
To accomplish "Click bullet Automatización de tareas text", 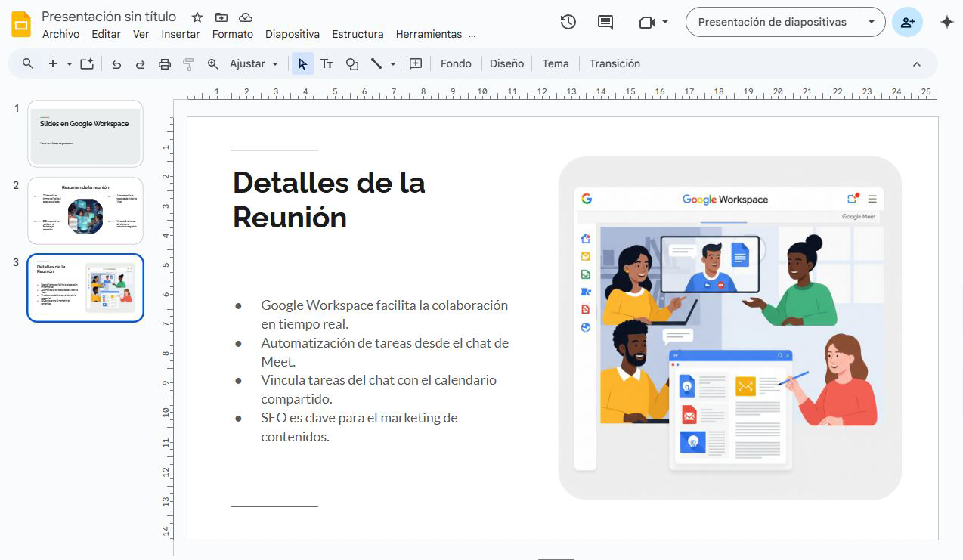I will pos(385,352).
